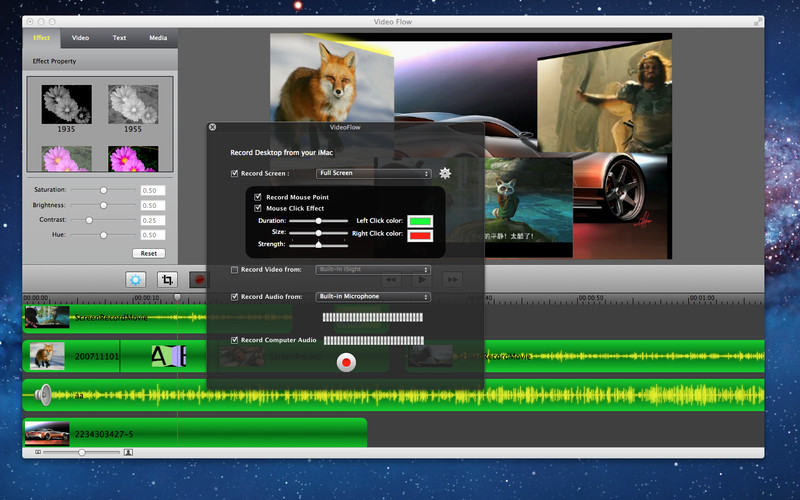Viewport: 800px width, 500px height.
Task: Expand the Built-in Microphone dropdown
Action: [x=373, y=297]
